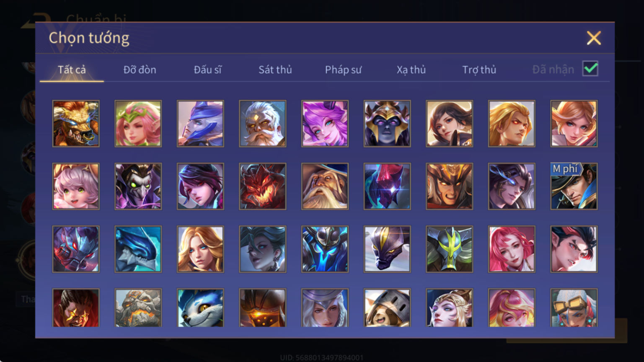Select the Tất cả tab
Screen dimensions: 644x362
coord(72,70)
